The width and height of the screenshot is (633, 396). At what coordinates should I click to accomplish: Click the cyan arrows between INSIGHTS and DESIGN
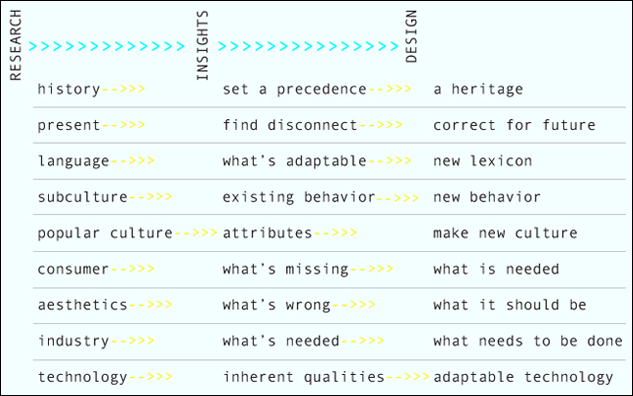click(x=308, y=46)
